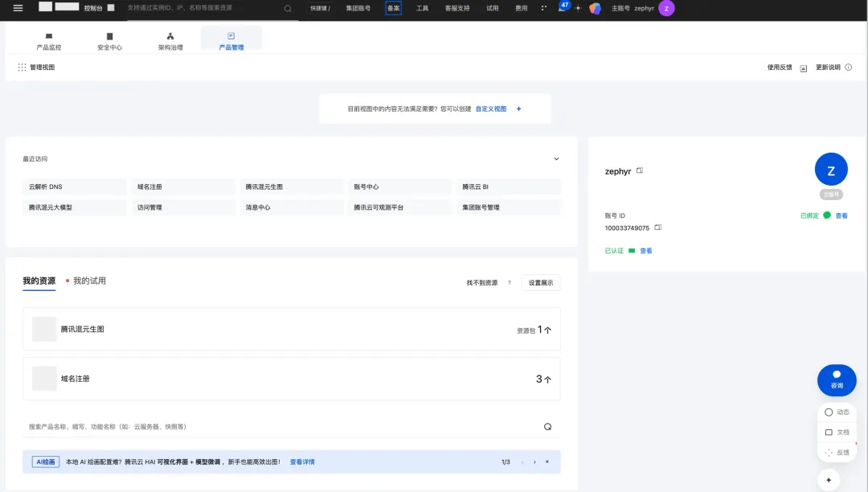
Task: Copy the account ID 100033749075
Action: click(x=657, y=228)
